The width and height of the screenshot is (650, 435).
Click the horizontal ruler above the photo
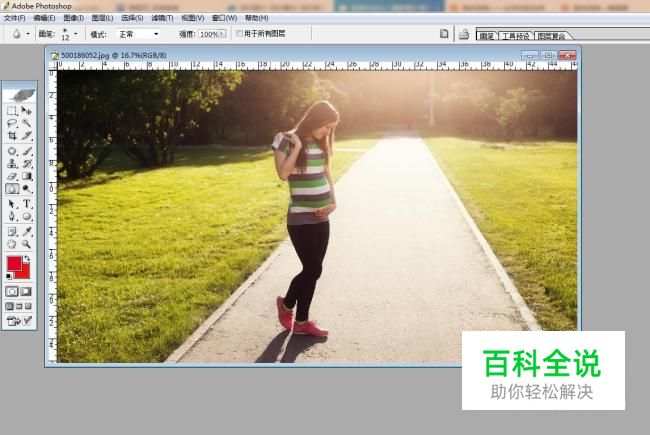(x=317, y=65)
